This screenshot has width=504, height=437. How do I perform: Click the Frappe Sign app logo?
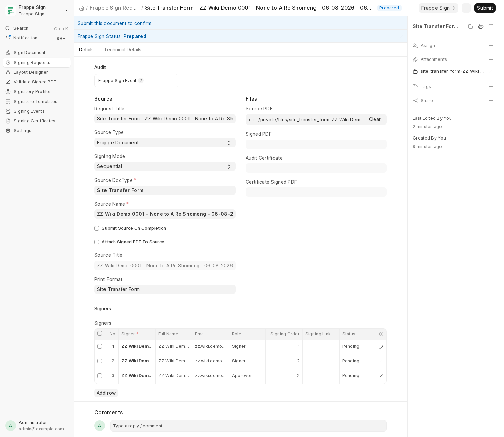[x=11, y=11]
